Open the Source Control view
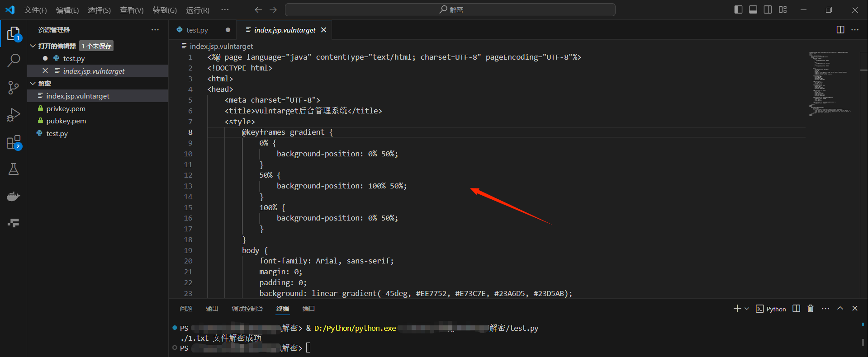This screenshot has height=357, width=868. pyautogui.click(x=14, y=88)
